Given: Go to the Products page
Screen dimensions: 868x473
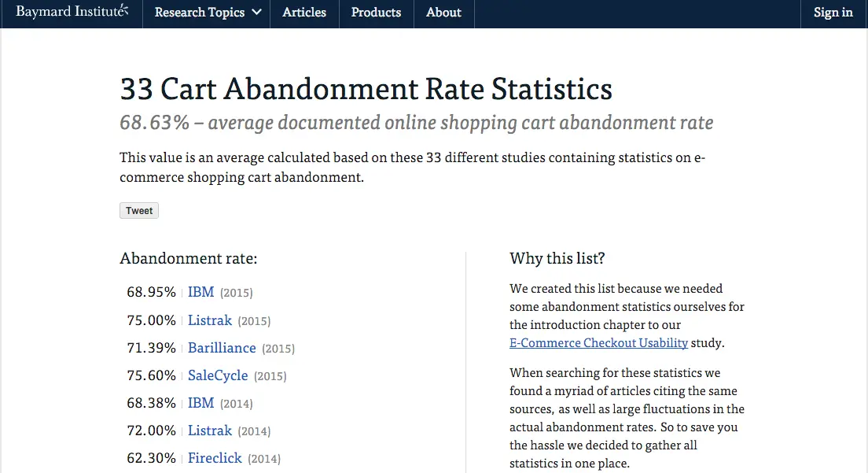Looking at the screenshot, I should pos(376,13).
